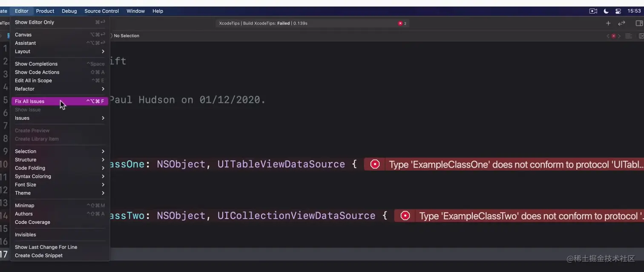
Task: Click line number 10 in the gutter
Action: tap(3, 165)
